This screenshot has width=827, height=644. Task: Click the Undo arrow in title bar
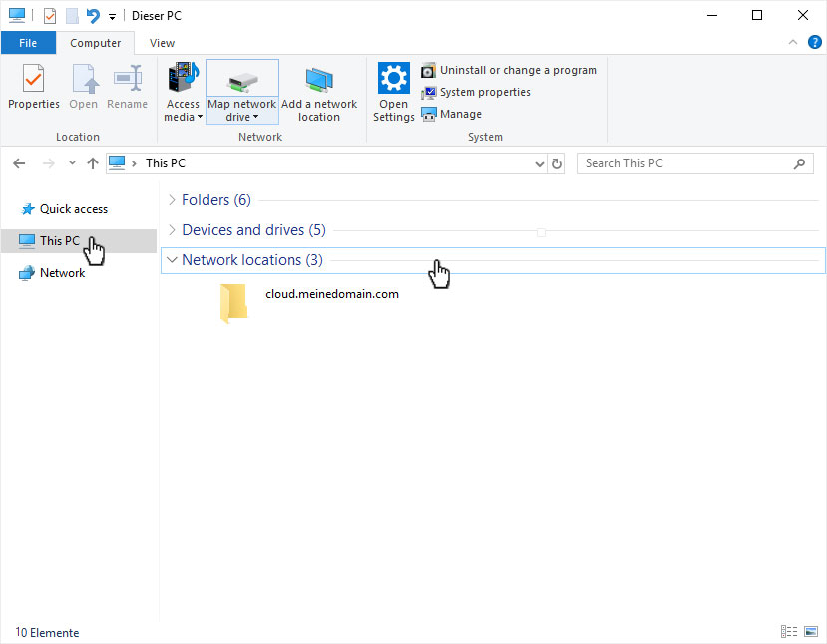pyautogui.click(x=93, y=16)
